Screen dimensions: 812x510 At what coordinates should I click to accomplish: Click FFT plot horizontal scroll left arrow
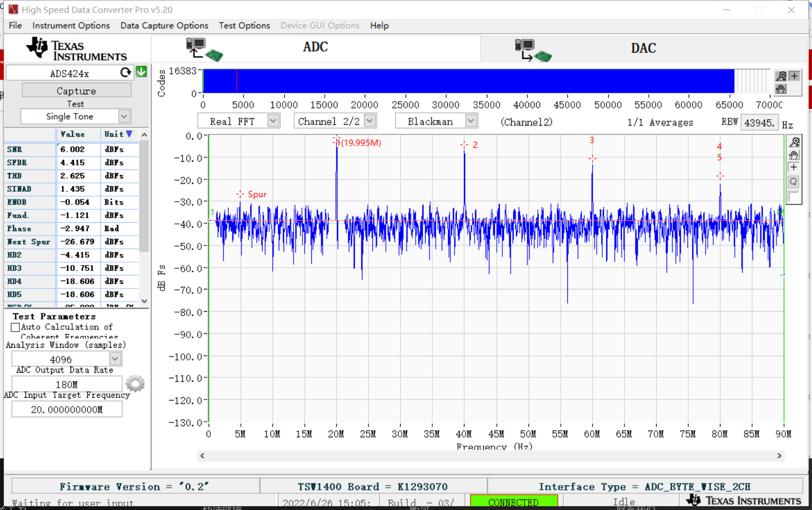coord(203,456)
